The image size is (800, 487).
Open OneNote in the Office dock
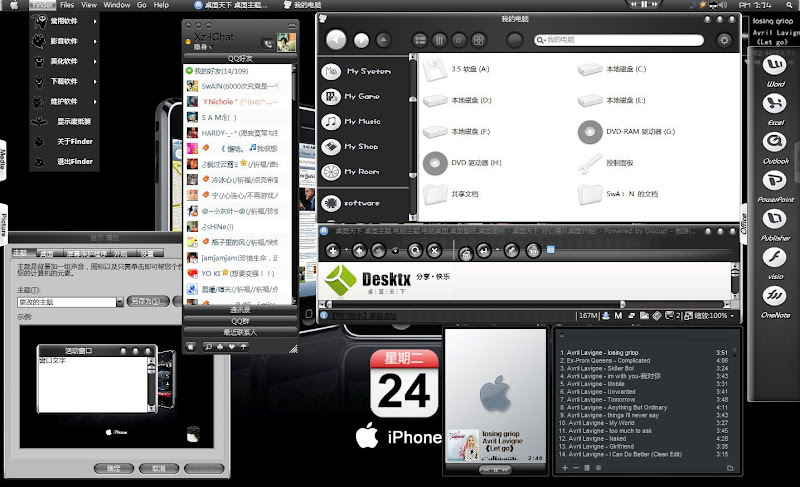tap(774, 296)
